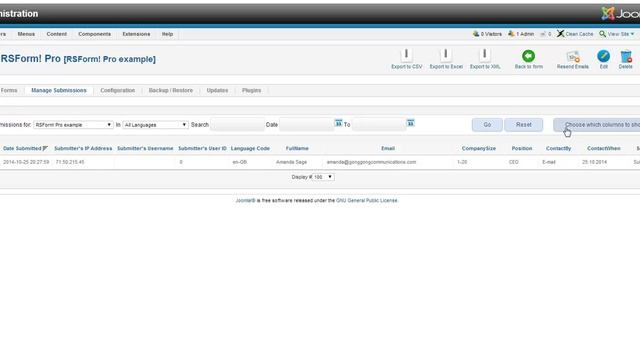Open the Display # dropdown
This screenshot has height=360, width=640.
pyautogui.click(x=324, y=177)
